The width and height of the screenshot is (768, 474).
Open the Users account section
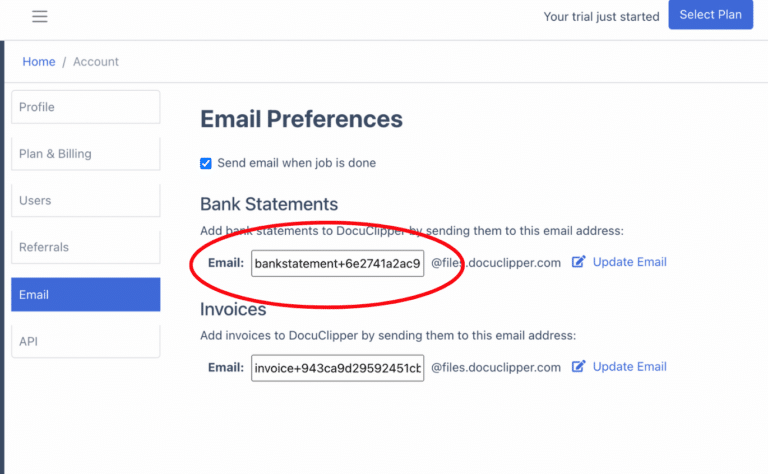pos(85,200)
